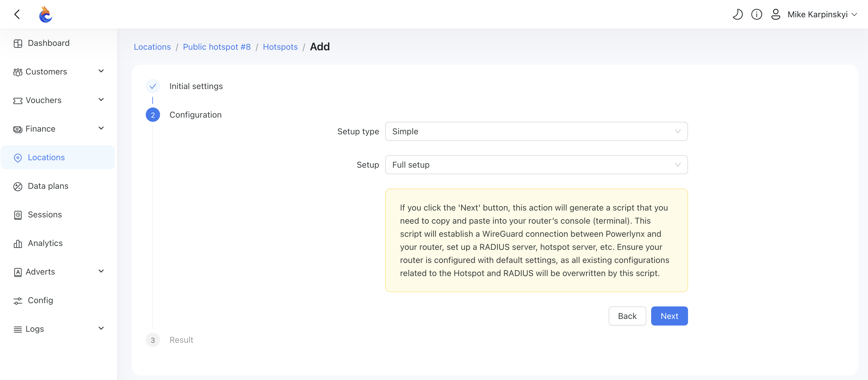Viewport: 868px width, 380px height.
Task: Click the Data plans gauge icon
Action: [18, 186]
